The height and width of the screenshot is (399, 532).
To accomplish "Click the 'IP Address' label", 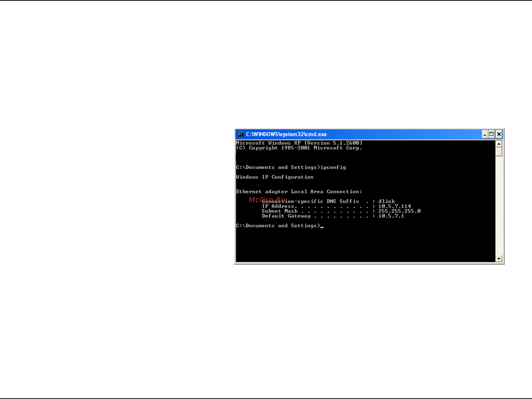I will [278, 206].
